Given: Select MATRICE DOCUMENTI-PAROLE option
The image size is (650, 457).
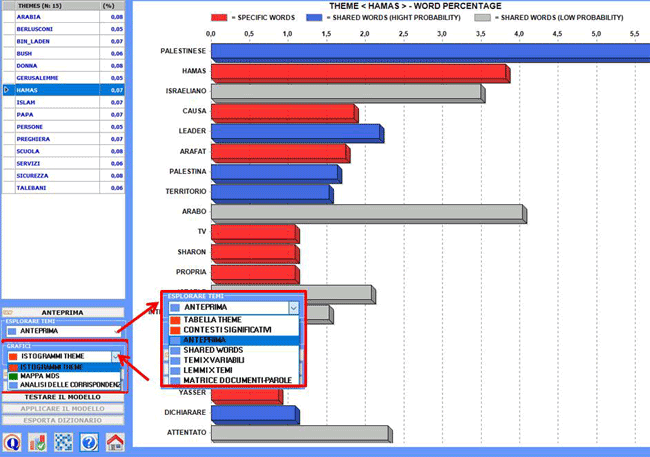Looking at the screenshot, I should click(234, 380).
